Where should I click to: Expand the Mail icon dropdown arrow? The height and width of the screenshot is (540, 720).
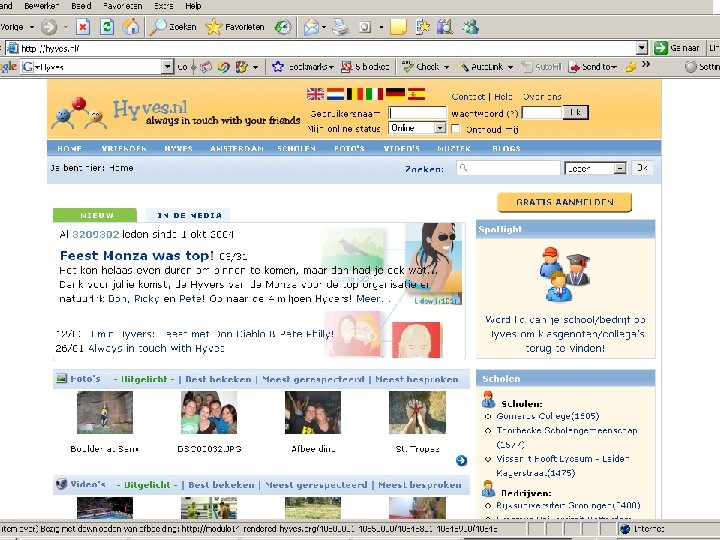point(324,27)
